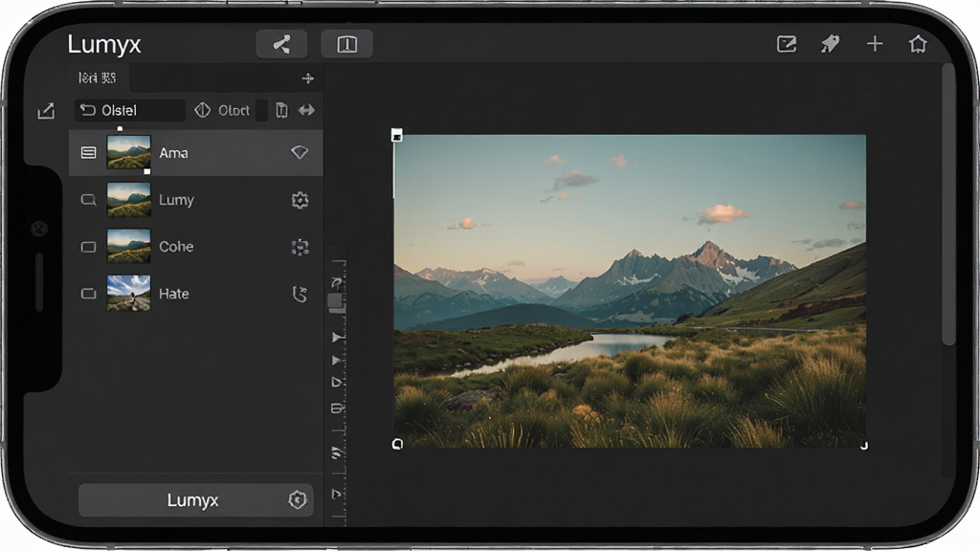This screenshot has height=551, width=980.
Task: Click the shield icon in the bottom Lumyx bar
Action: (297, 499)
